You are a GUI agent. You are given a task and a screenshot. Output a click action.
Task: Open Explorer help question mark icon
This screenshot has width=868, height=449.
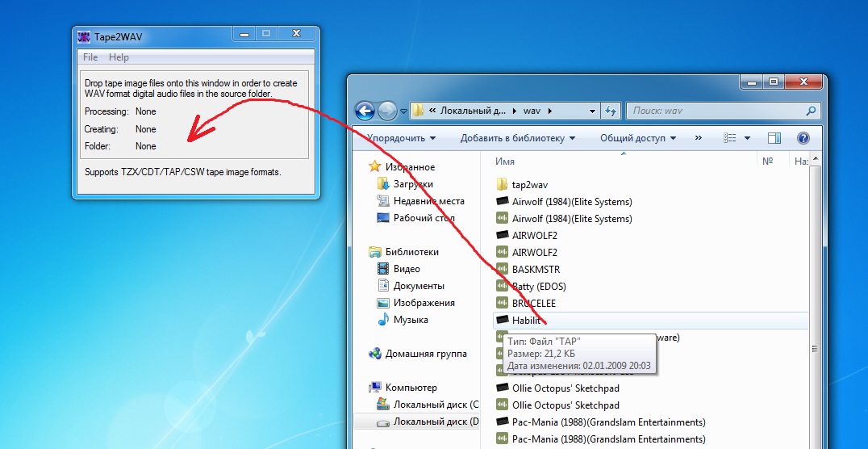point(803,138)
